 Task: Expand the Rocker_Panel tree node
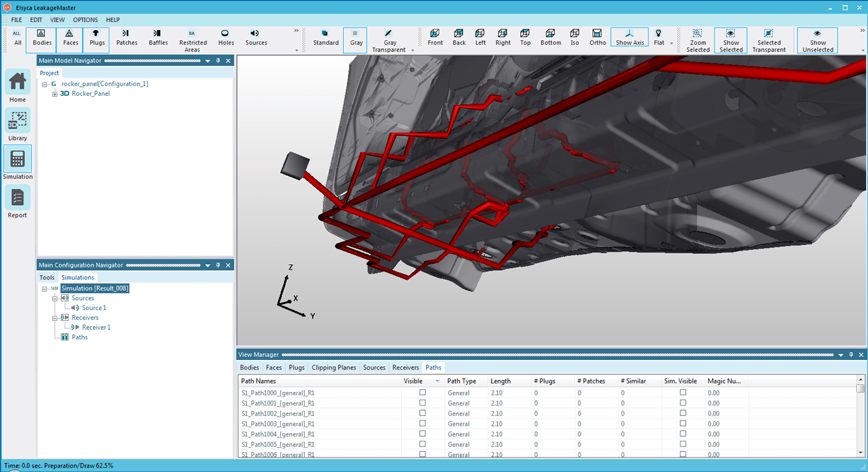[x=55, y=94]
